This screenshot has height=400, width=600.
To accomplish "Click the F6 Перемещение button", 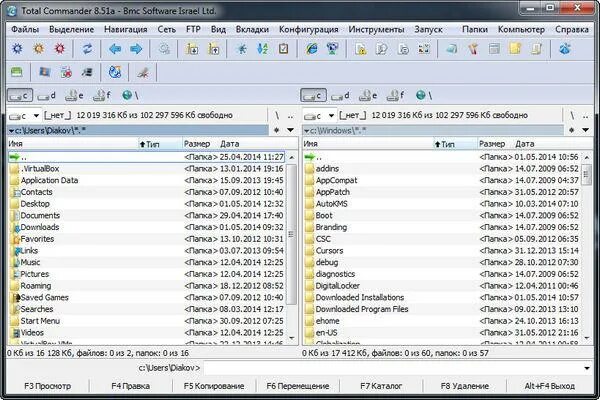I will coord(298,386).
